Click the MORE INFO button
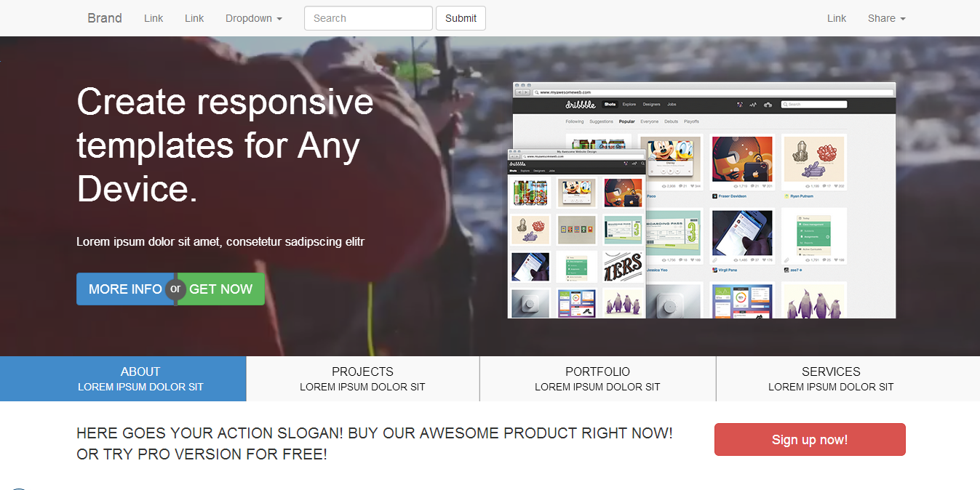The width and height of the screenshot is (980, 490). coord(125,289)
